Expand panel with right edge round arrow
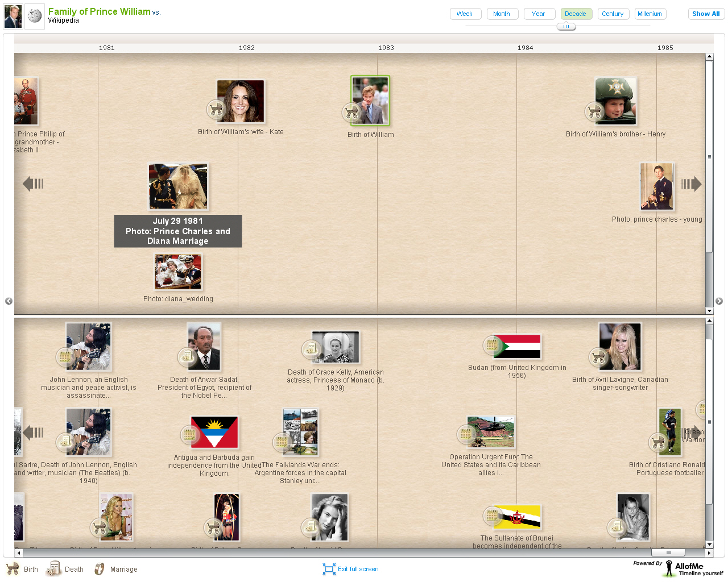The width and height of the screenshot is (728, 582). click(x=719, y=301)
